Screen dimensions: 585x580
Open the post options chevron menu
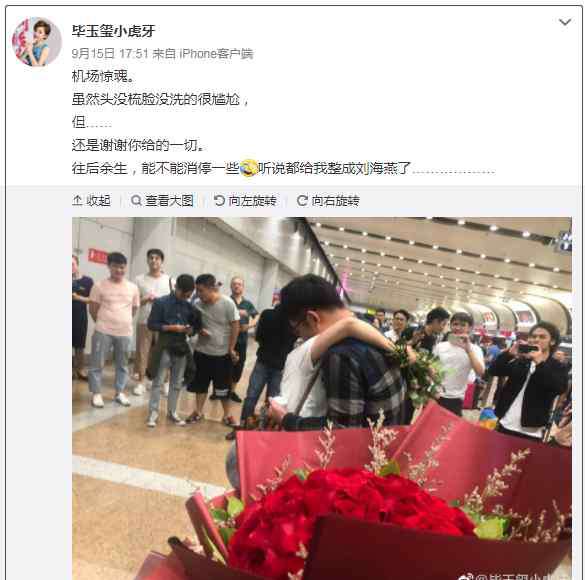(565, 22)
